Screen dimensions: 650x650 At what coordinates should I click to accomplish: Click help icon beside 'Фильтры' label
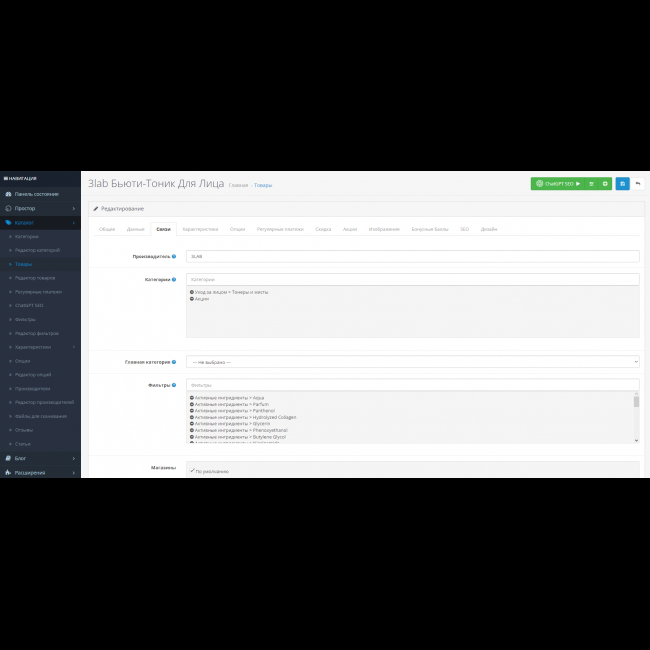pos(174,385)
